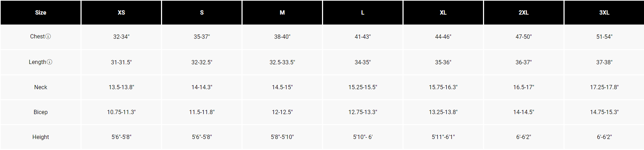Screen dimensions: 644x150
Task: Click the 2XL column header
Action: [524, 12]
